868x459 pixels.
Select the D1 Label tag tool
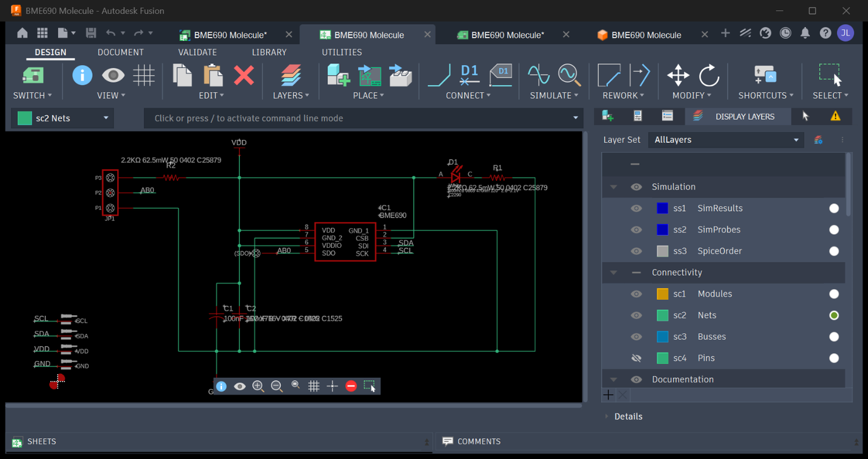[501, 76]
